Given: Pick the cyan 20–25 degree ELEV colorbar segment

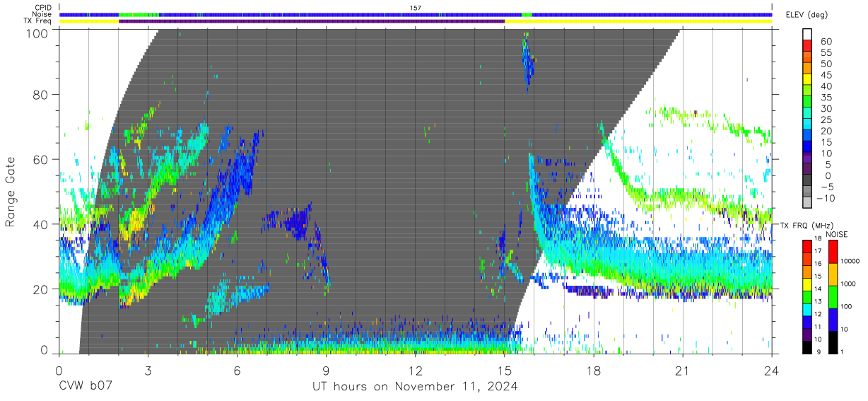Looking at the screenshot, I should point(808,125).
